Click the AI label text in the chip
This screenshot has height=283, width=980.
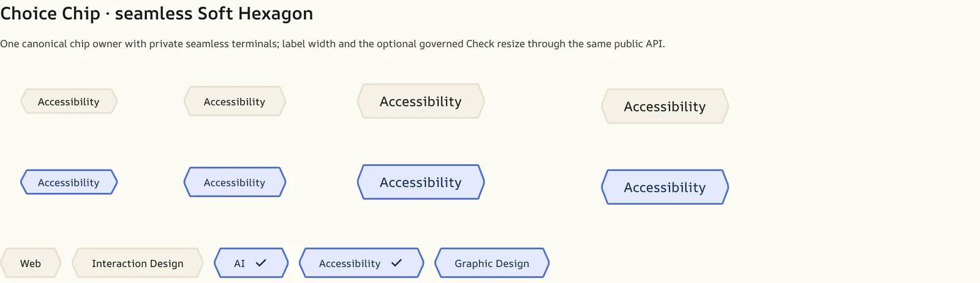[x=239, y=263]
